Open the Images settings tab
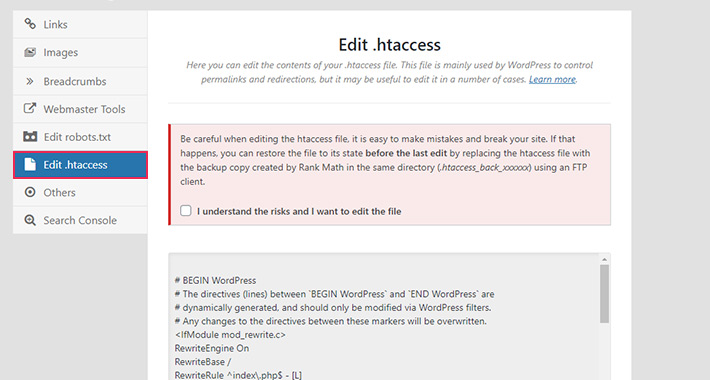 click(80, 53)
